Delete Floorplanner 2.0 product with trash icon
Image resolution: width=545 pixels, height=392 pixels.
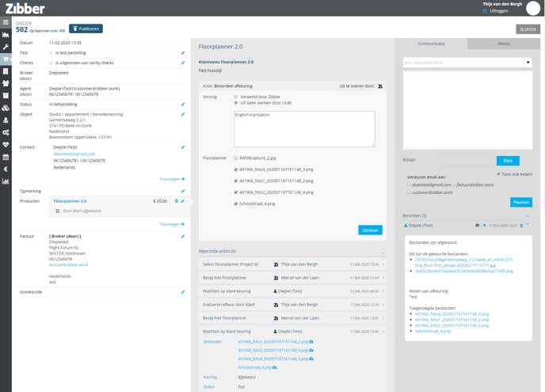tap(176, 201)
